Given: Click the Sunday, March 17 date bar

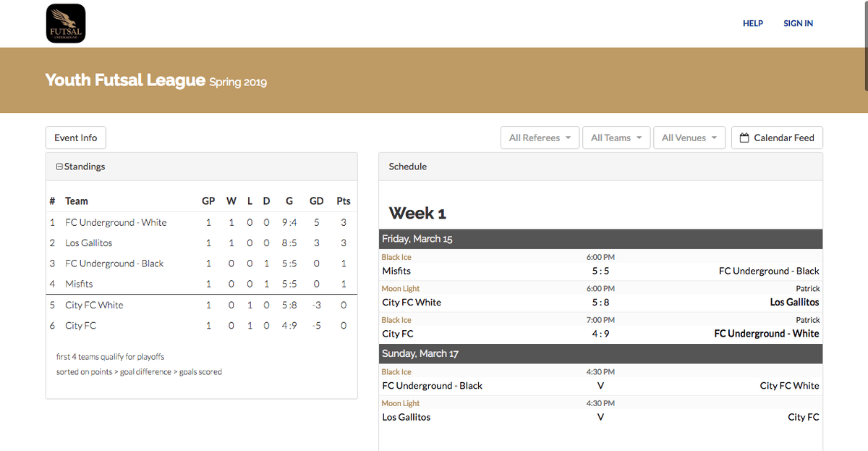Looking at the screenshot, I should (x=600, y=353).
